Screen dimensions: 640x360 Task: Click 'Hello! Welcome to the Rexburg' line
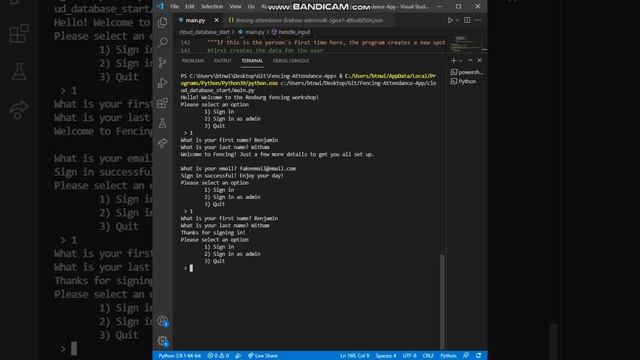click(x=249, y=98)
